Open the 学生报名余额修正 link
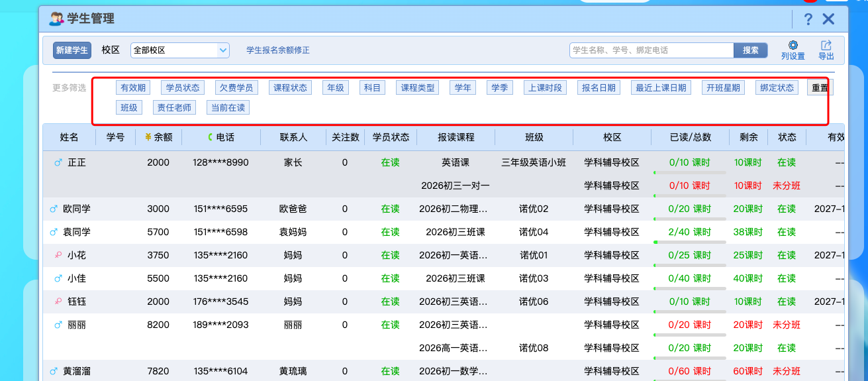This screenshot has width=868, height=381. 278,50
